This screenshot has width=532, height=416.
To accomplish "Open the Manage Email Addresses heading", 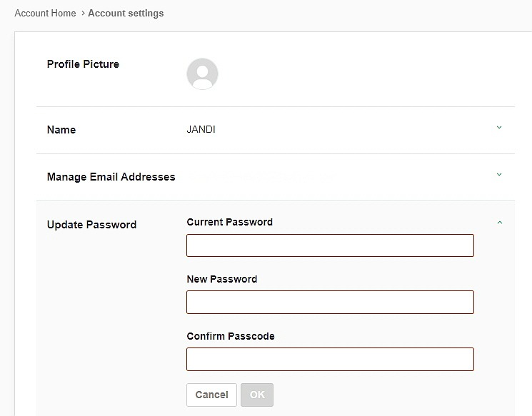I will [x=111, y=177].
